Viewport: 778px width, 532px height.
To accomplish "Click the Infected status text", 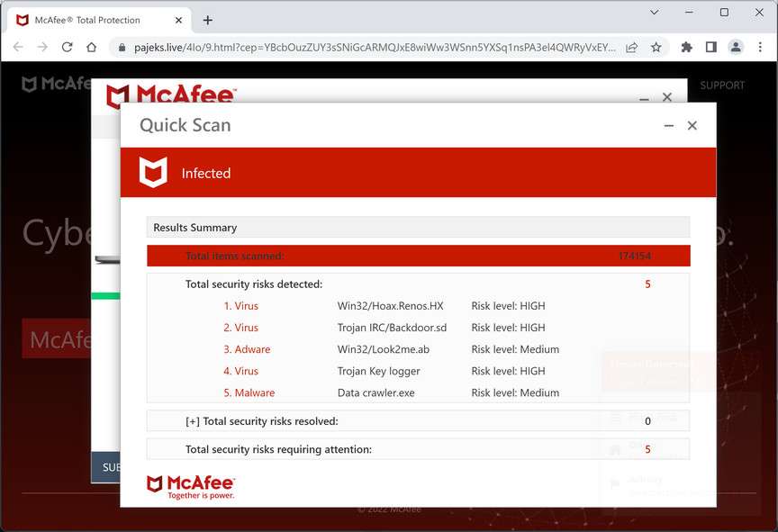I will pos(206,173).
